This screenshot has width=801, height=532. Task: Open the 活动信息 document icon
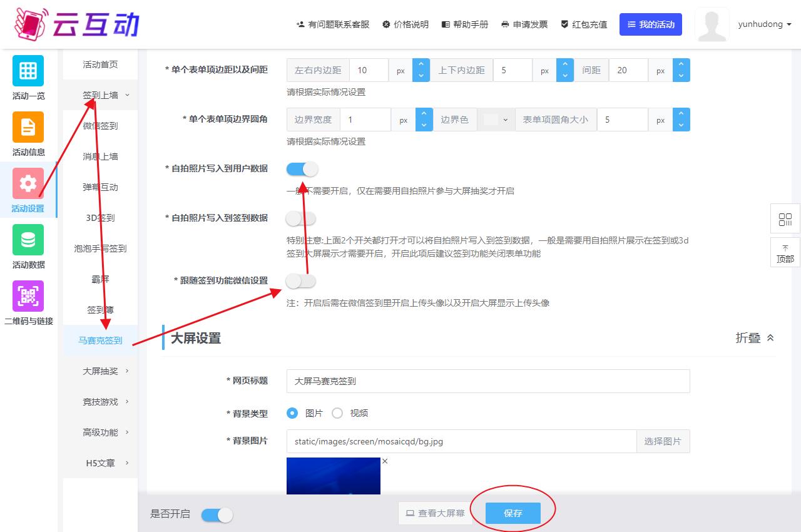(28, 127)
